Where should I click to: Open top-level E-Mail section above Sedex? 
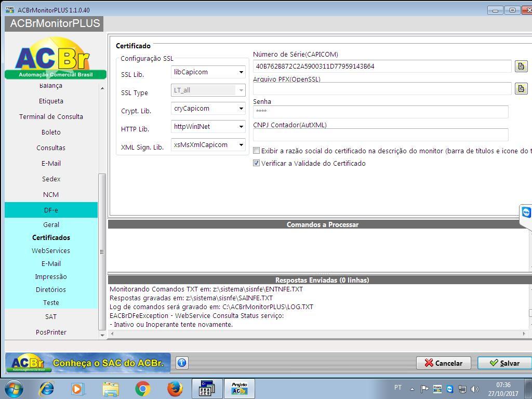tap(51, 164)
